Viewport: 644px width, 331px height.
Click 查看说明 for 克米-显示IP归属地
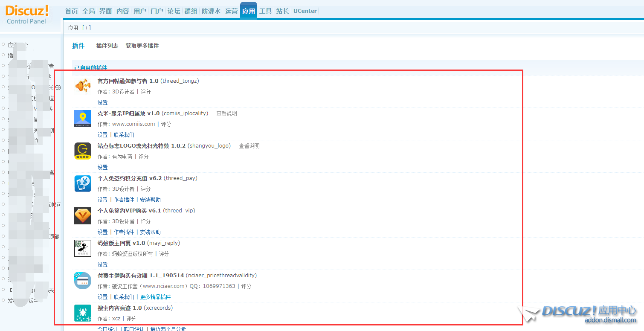click(226, 113)
